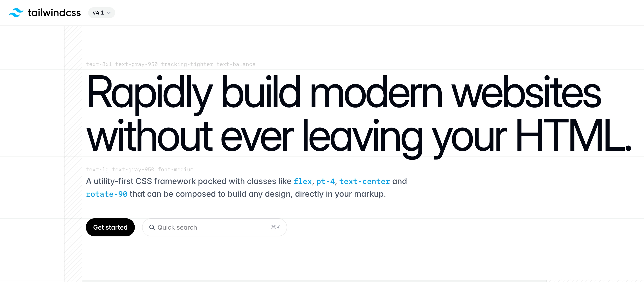Select the text-center class name
The width and height of the screenshot is (644, 282).
(x=365, y=181)
